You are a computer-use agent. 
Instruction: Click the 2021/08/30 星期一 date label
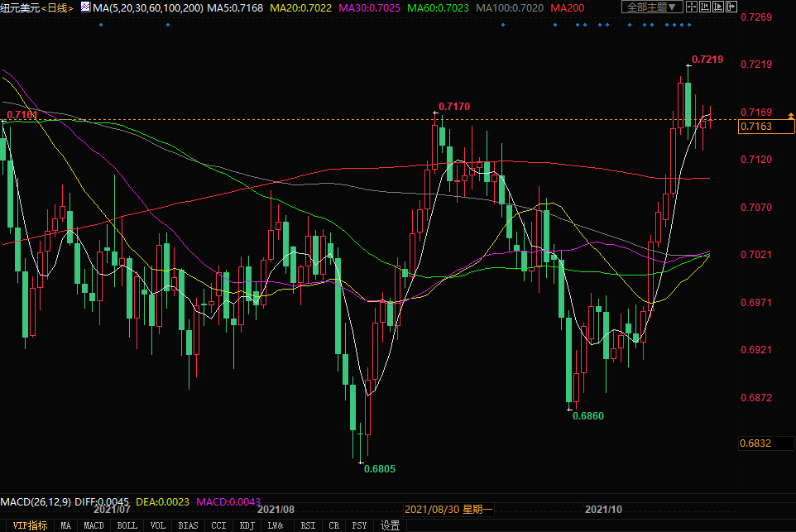pos(449,509)
